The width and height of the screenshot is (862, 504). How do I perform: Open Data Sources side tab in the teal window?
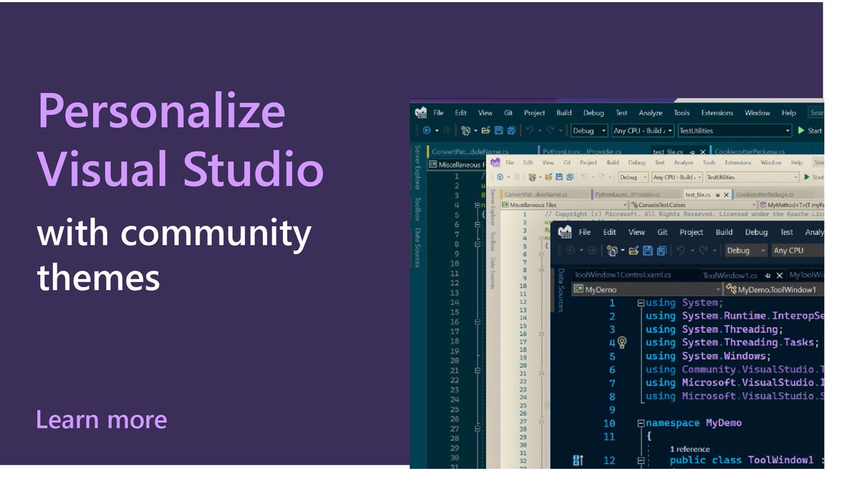click(417, 247)
